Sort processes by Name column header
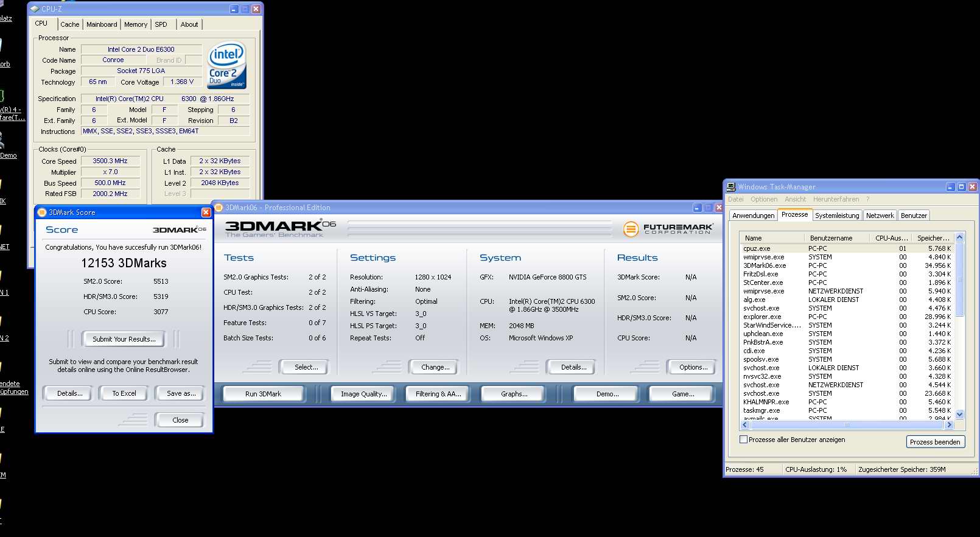 pyautogui.click(x=772, y=238)
